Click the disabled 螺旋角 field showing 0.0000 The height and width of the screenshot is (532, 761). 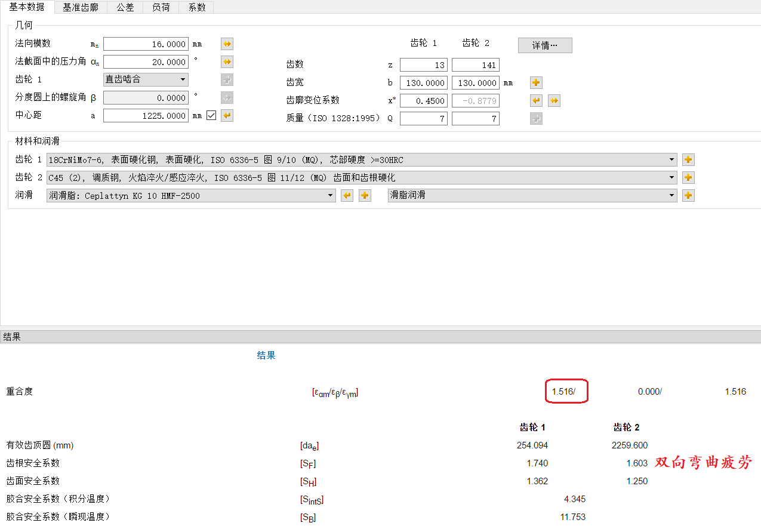(146, 98)
